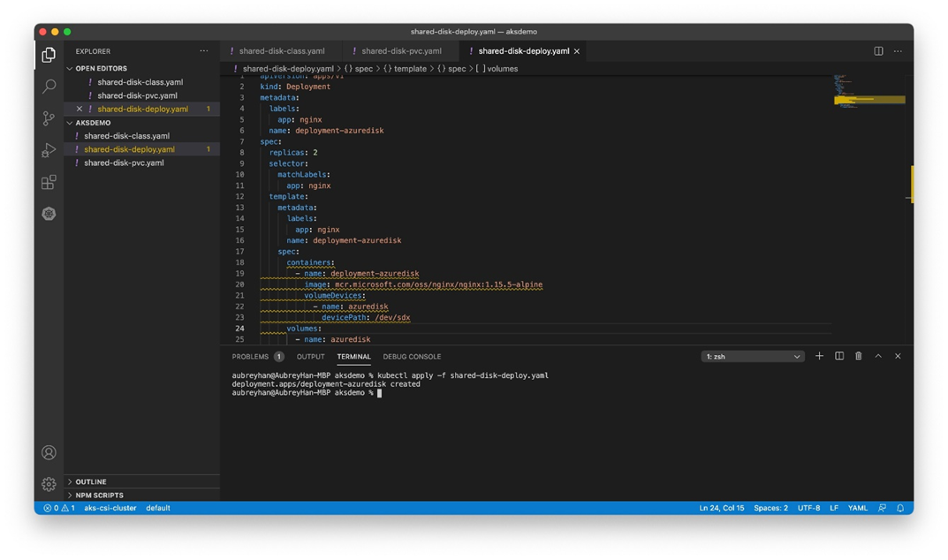Open the Run and Debug view
This screenshot has width=948, height=560.
click(49, 150)
